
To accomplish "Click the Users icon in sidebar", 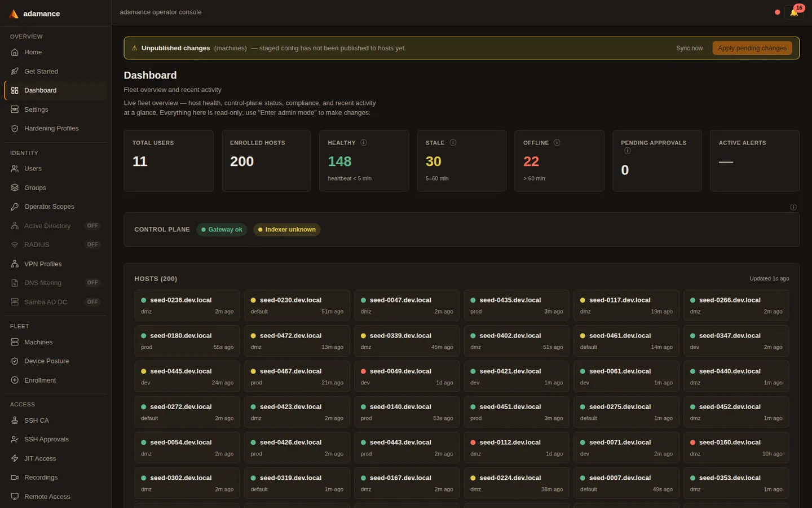I will pos(15,168).
